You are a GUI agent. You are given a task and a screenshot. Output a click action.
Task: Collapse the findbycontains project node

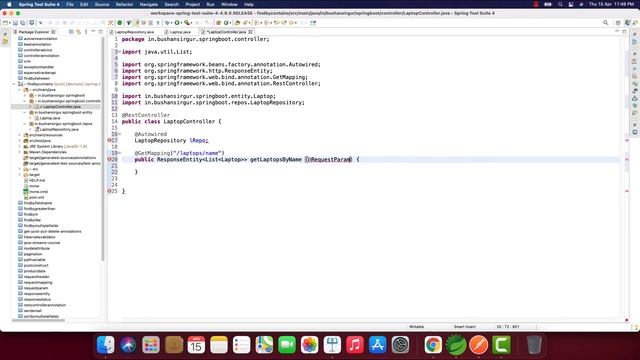click(14, 84)
